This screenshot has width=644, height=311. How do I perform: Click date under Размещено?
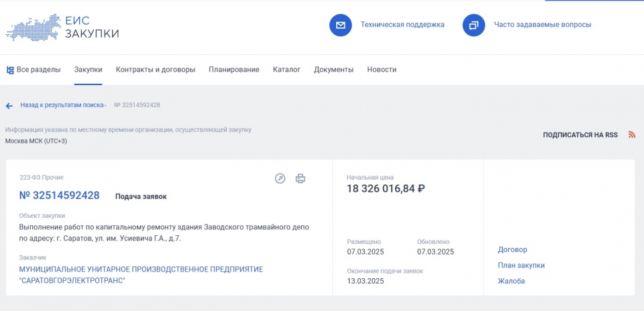pos(366,252)
